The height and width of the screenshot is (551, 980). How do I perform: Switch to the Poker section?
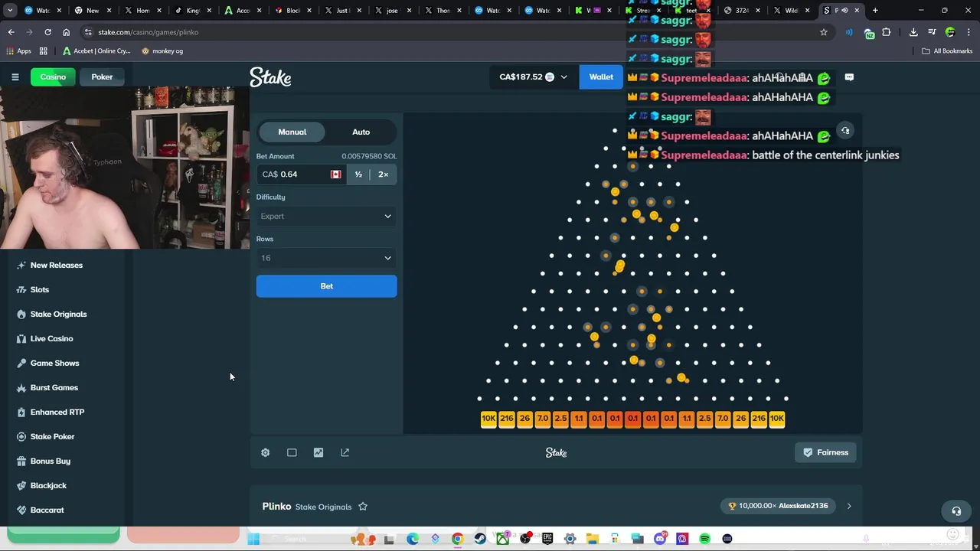tap(102, 77)
